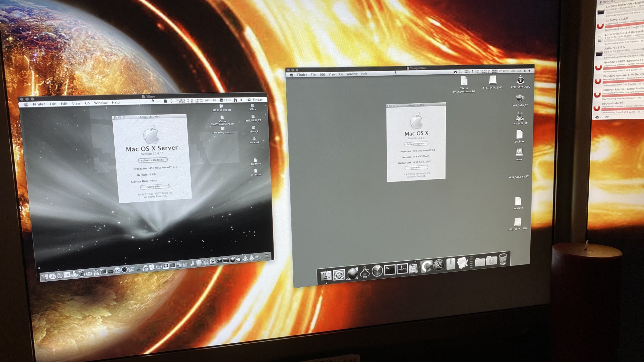Image resolution: width=644 pixels, height=362 pixels.
Task: Open Network Utility radar icon in YoungrenNAS dock
Action: click(377, 271)
